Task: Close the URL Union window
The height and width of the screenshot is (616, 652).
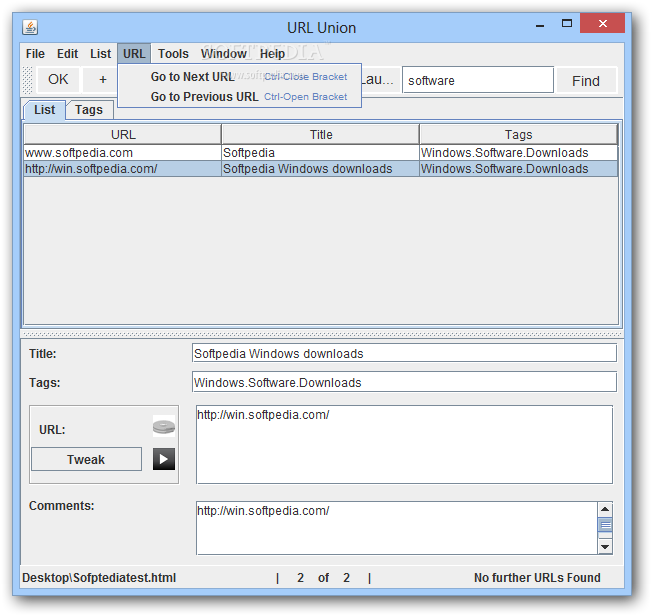Action: pos(602,23)
